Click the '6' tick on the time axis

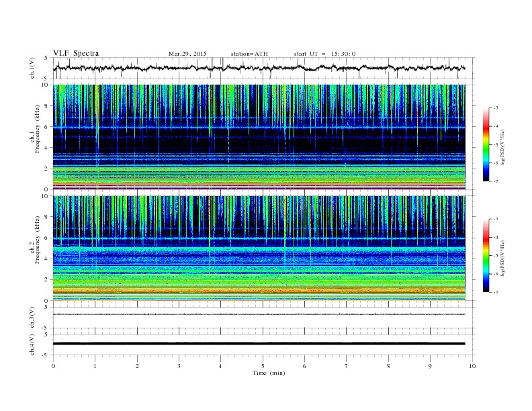point(304,366)
